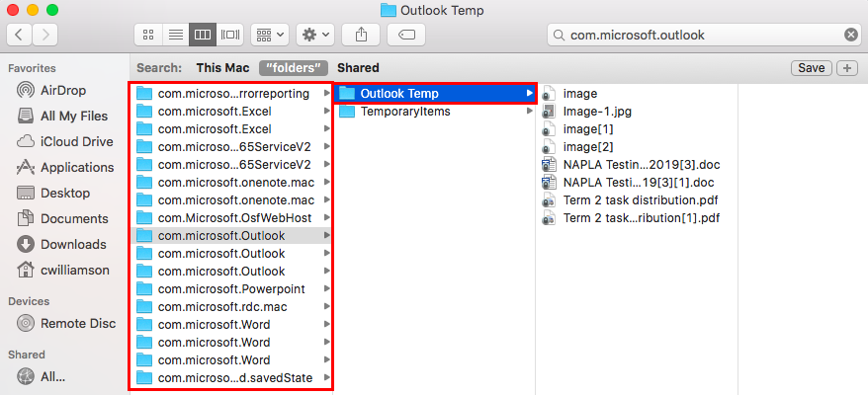
Task: Expand arrow beside com.microso...d.savedState
Action: pos(326,378)
